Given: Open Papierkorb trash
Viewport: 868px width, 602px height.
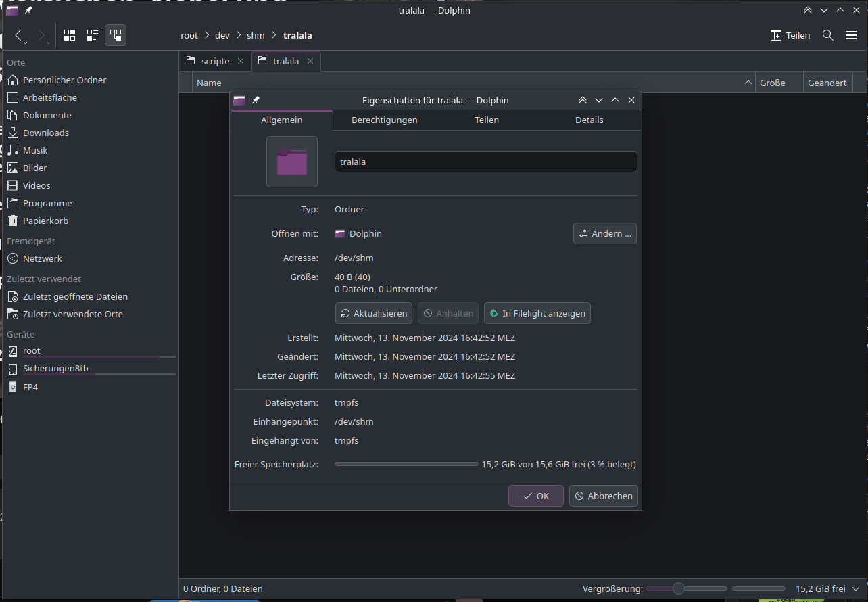Looking at the screenshot, I should point(90,221).
